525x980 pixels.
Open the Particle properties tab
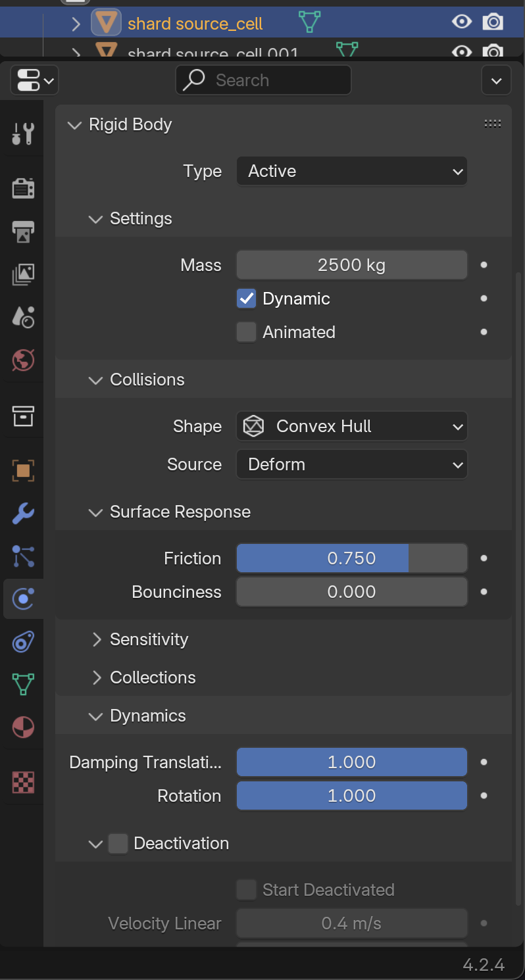tap(23, 556)
